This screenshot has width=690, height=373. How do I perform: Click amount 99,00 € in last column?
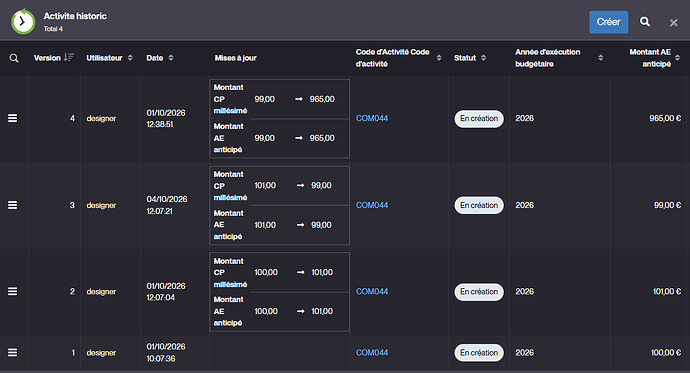click(667, 205)
